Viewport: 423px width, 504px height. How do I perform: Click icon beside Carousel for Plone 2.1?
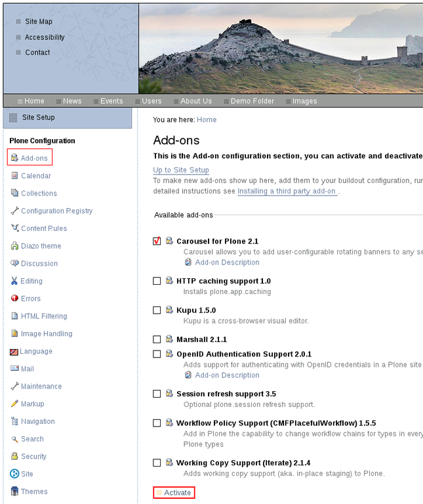point(169,241)
